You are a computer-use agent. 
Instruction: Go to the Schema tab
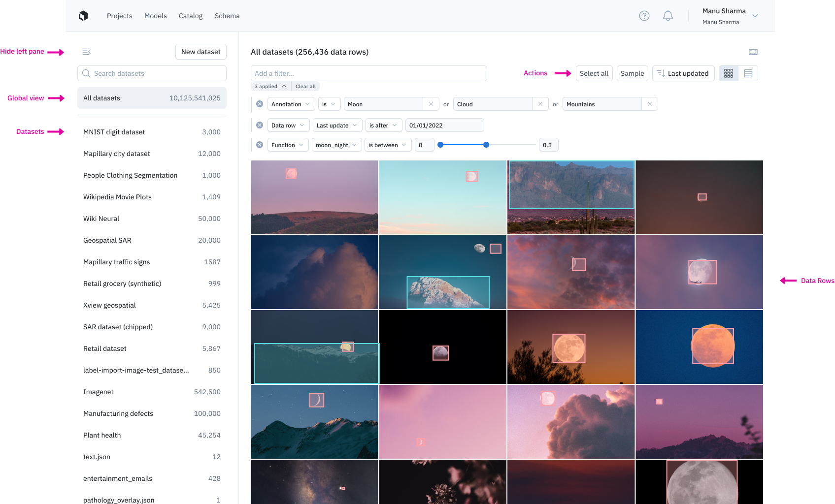pyautogui.click(x=227, y=16)
